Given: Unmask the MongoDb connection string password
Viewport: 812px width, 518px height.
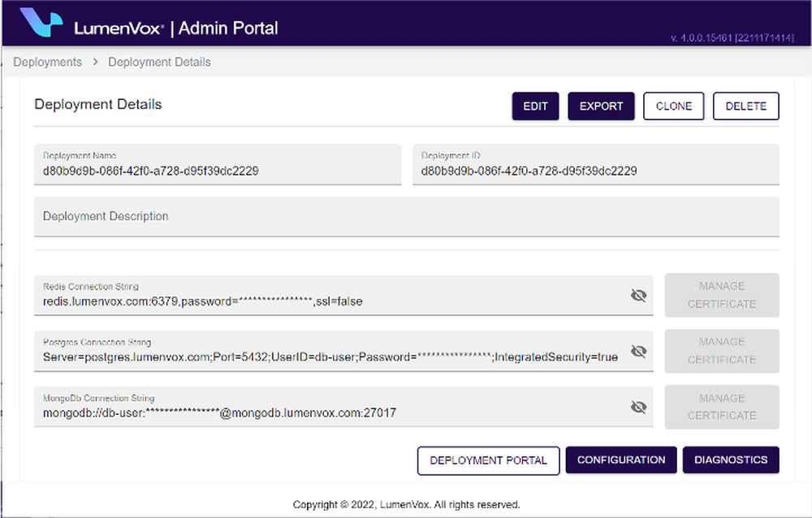Looking at the screenshot, I should (x=639, y=407).
